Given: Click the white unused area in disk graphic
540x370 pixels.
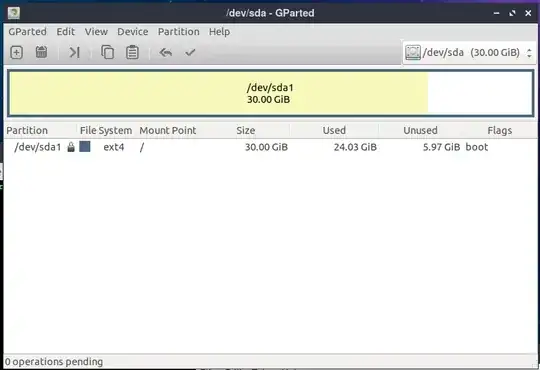Looking at the screenshot, I should pos(480,93).
